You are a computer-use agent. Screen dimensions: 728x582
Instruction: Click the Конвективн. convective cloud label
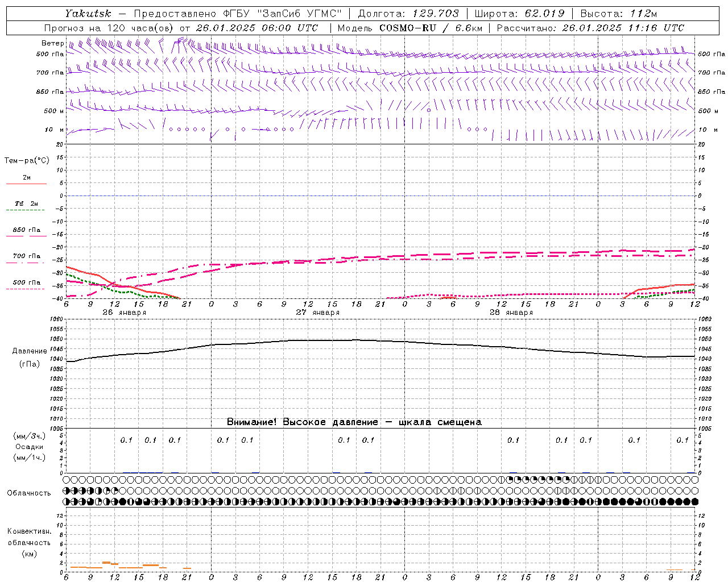pyautogui.click(x=29, y=531)
